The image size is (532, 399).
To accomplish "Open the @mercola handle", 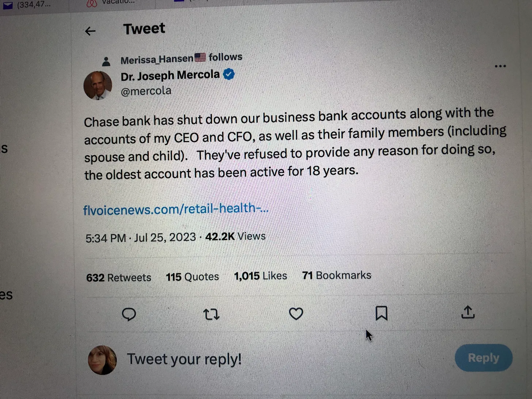I will tap(146, 91).
